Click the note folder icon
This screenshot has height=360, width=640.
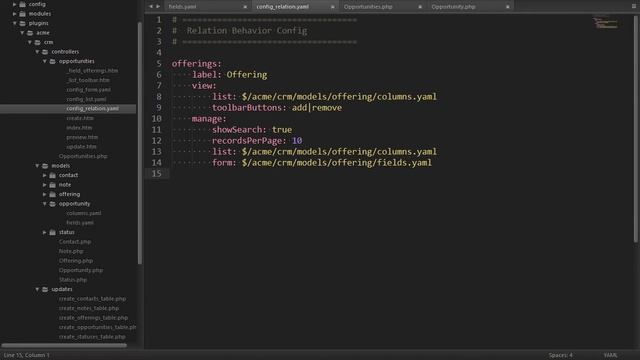53,185
